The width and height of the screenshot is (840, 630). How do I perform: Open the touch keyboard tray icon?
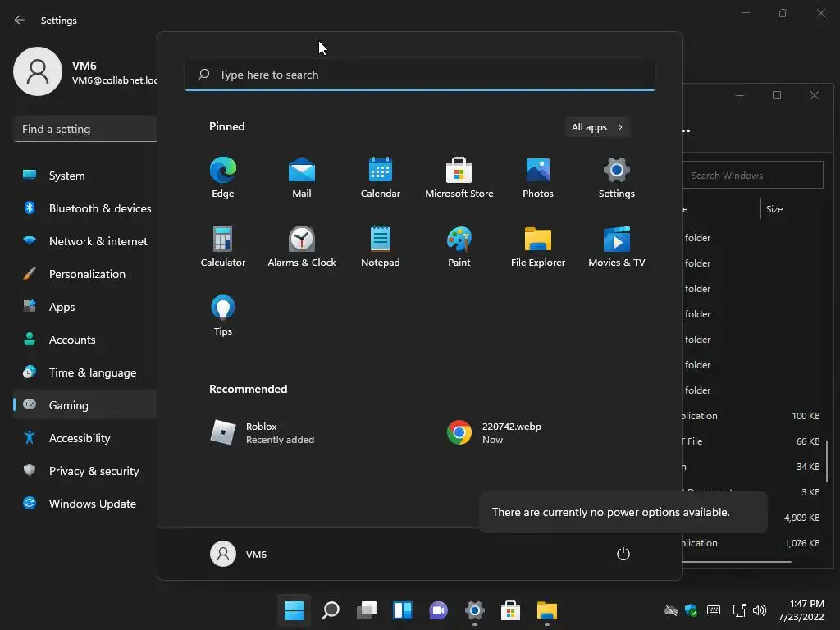[714, 610]
